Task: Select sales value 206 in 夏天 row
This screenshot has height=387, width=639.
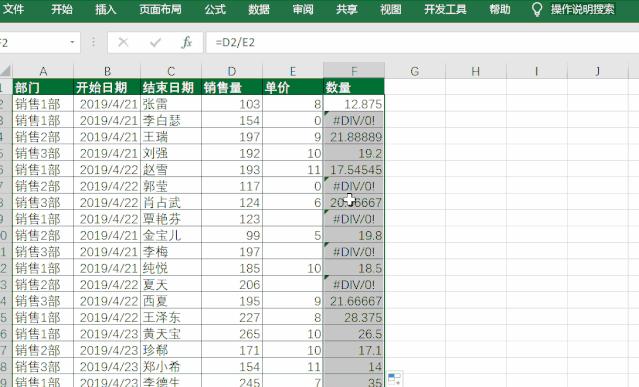Action: point(232,284)
